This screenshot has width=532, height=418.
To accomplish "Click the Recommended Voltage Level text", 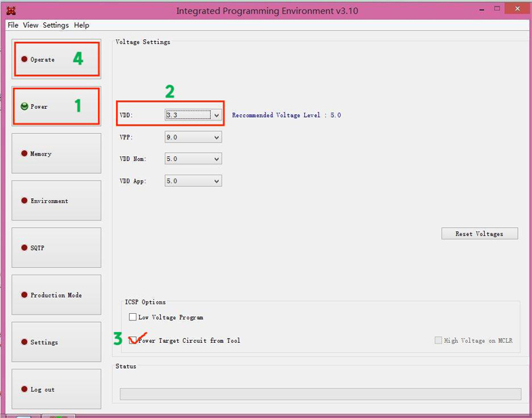I will [287, 115].
